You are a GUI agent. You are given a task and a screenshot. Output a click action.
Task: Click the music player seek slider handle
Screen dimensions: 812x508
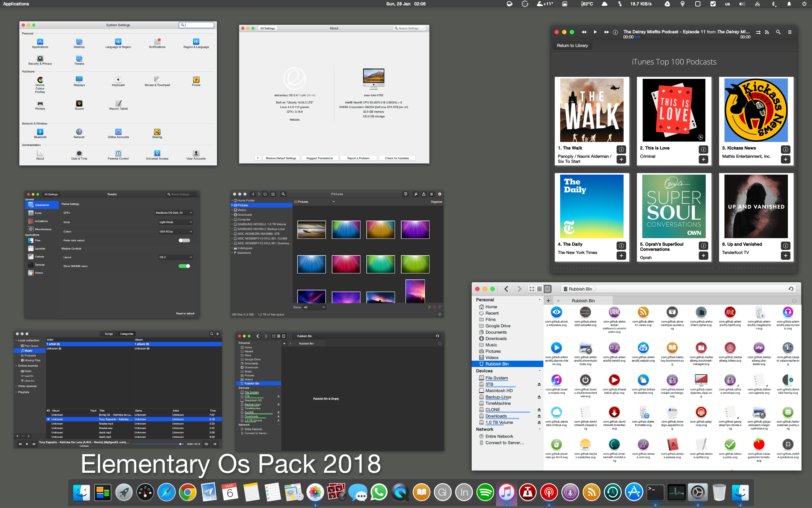tap(181, 444)
